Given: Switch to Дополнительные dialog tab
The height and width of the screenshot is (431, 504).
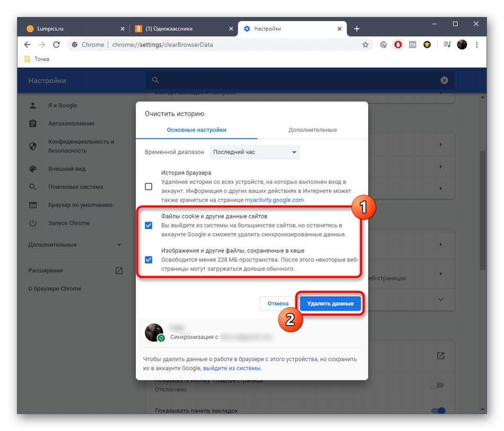Looking at the screenshot, I should (312, 130).
